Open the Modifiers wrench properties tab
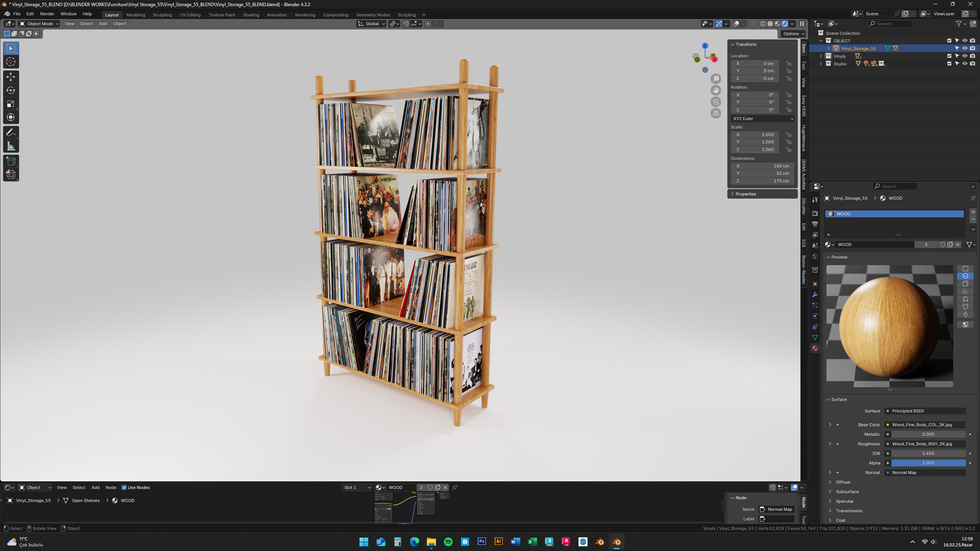Screen dimensions: 980x551 point(815,295)
